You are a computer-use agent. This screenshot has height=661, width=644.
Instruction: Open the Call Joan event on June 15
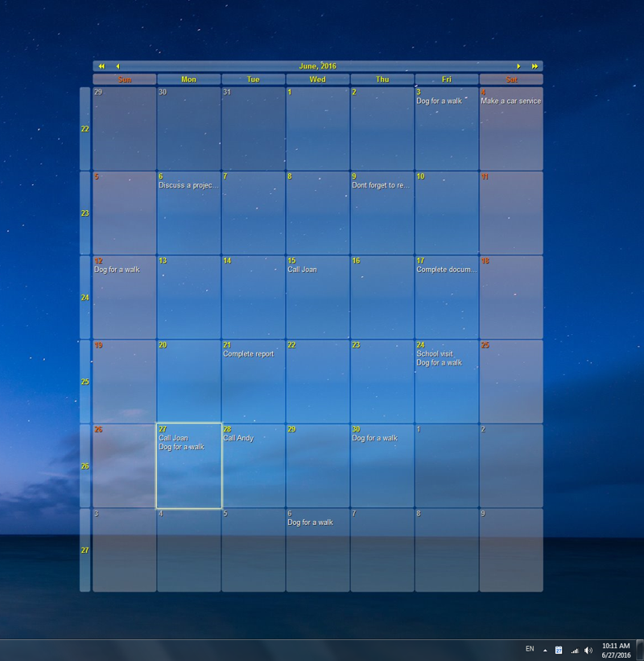coord(301,270)
